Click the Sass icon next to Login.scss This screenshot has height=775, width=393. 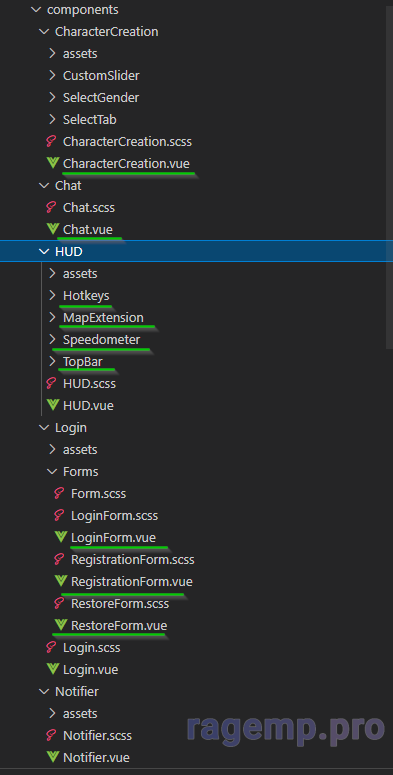click(51, 647)
